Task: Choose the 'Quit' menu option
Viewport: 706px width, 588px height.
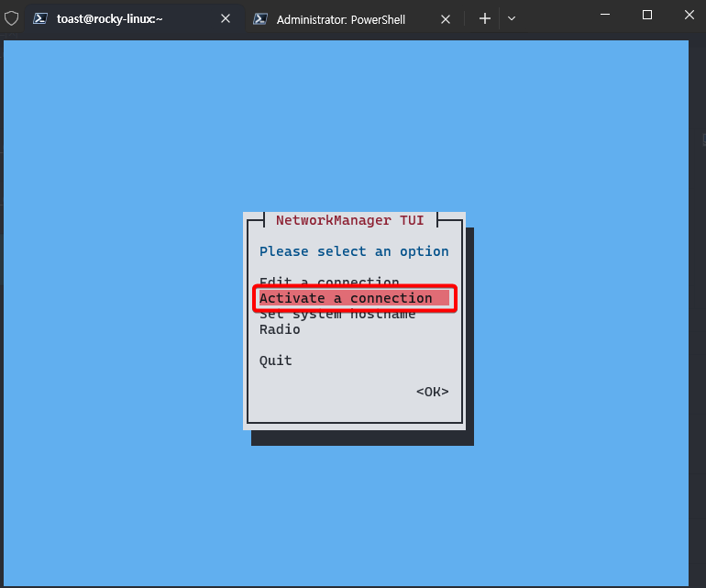Action: click(x=276, y=361)
